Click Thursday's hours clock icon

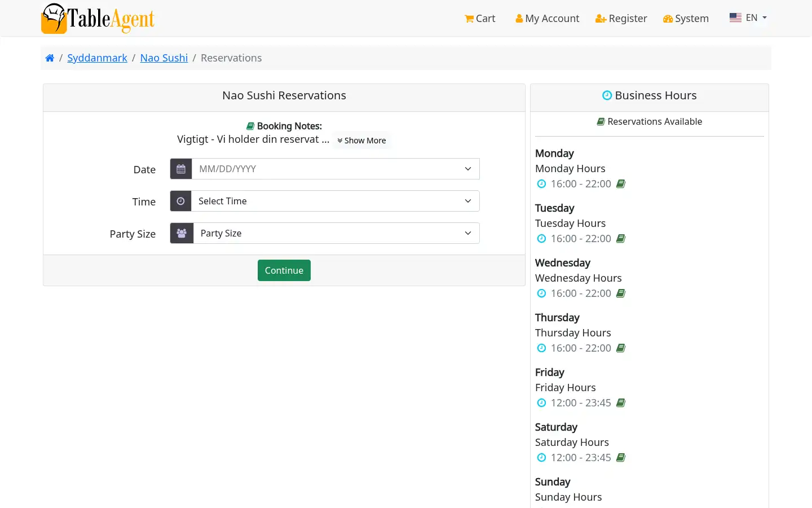click(x=541, y=348)
